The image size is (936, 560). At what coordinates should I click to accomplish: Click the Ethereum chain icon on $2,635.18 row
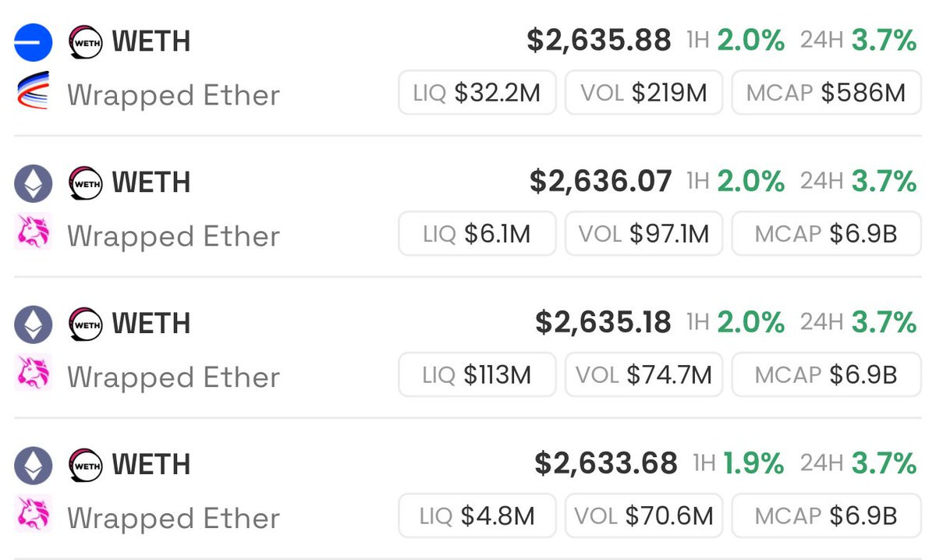pyautogui.click(x=33, y=324)
